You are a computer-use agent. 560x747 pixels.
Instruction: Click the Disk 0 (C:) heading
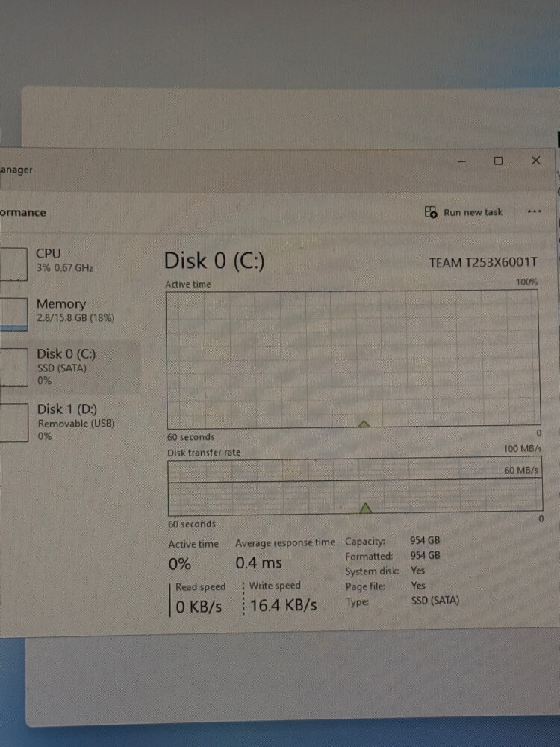tap(214, 261)
